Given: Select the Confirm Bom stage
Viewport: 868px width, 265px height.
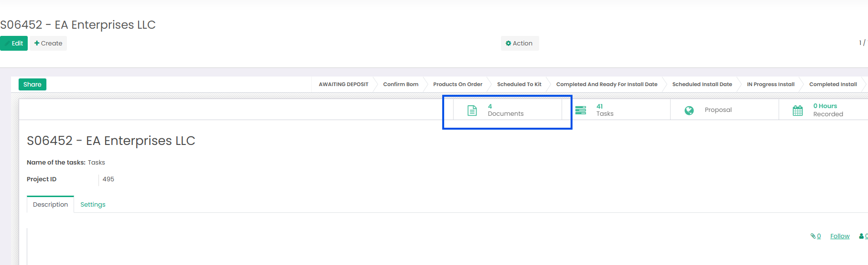Looking at the screenshot, I should (401, 84).
